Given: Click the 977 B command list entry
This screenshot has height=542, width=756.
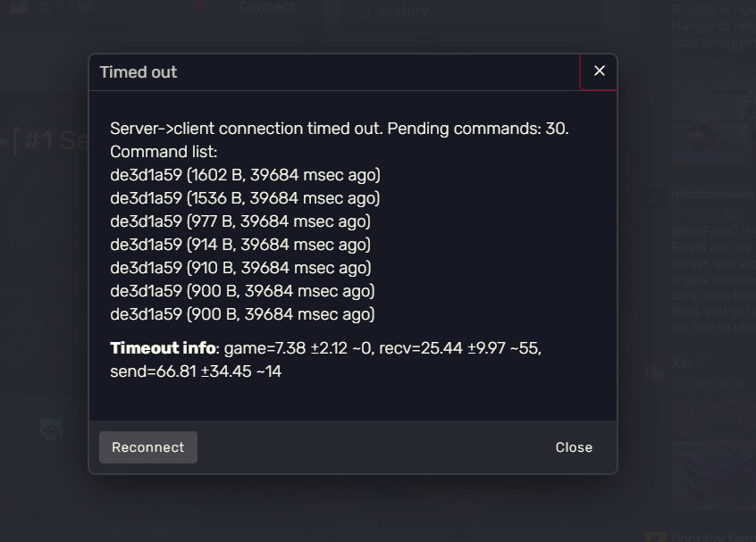Looking at the screenshot, I should [x=239, y=221].
